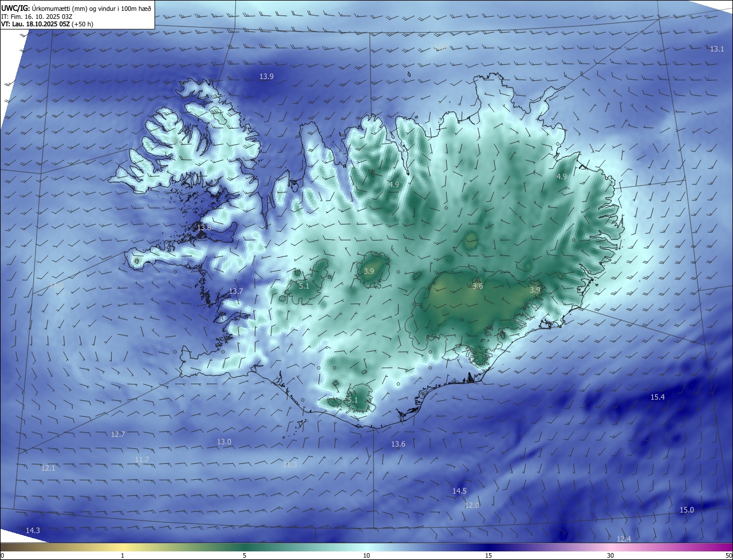Click the 11.7 value over the sea
This screenshot has height=560, width=733.
point(141,460)
